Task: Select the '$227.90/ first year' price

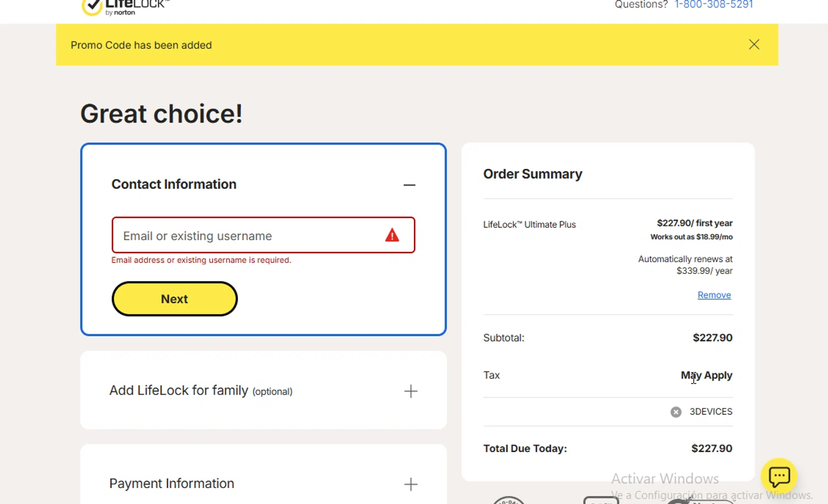Action: tap(694, 223)
